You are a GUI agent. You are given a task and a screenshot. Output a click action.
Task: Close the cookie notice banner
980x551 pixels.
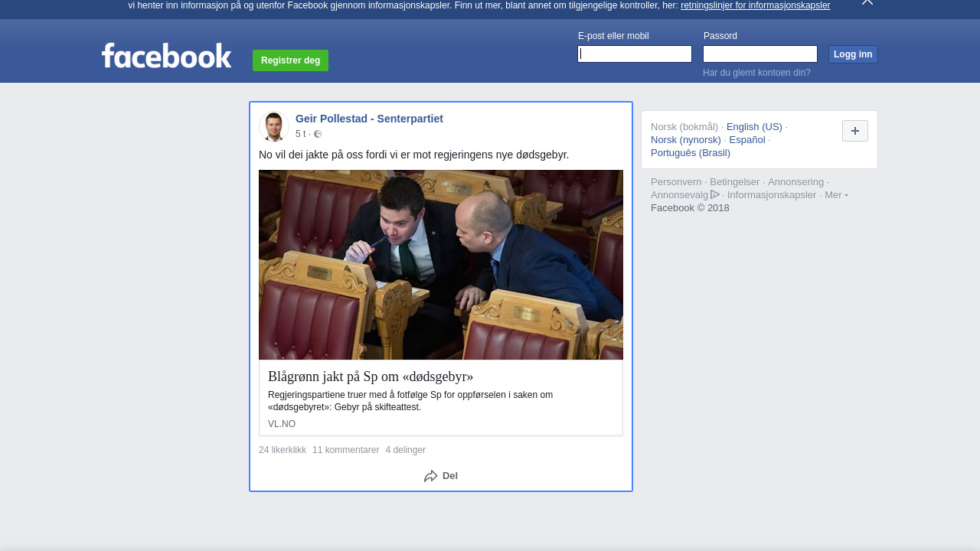point(867,2)
